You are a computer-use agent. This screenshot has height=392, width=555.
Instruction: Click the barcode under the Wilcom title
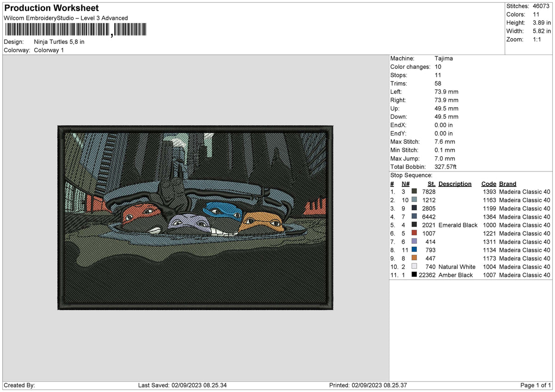[75, 30]
